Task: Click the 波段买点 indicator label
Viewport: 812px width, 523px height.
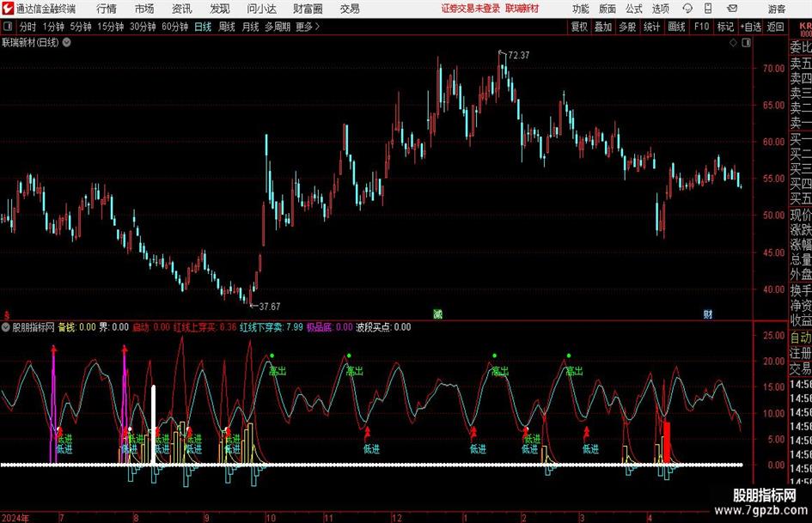Action: tap(383, 327)
